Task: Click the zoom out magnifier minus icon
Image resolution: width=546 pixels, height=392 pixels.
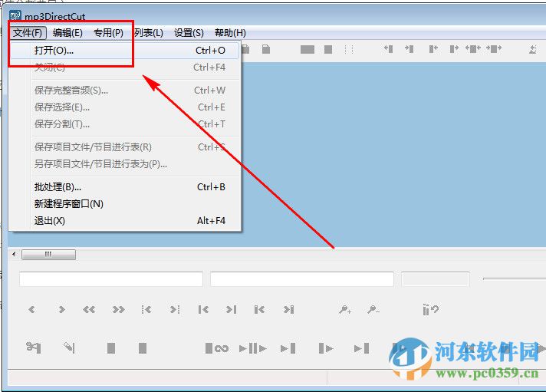Action: (x=373, y=309)
